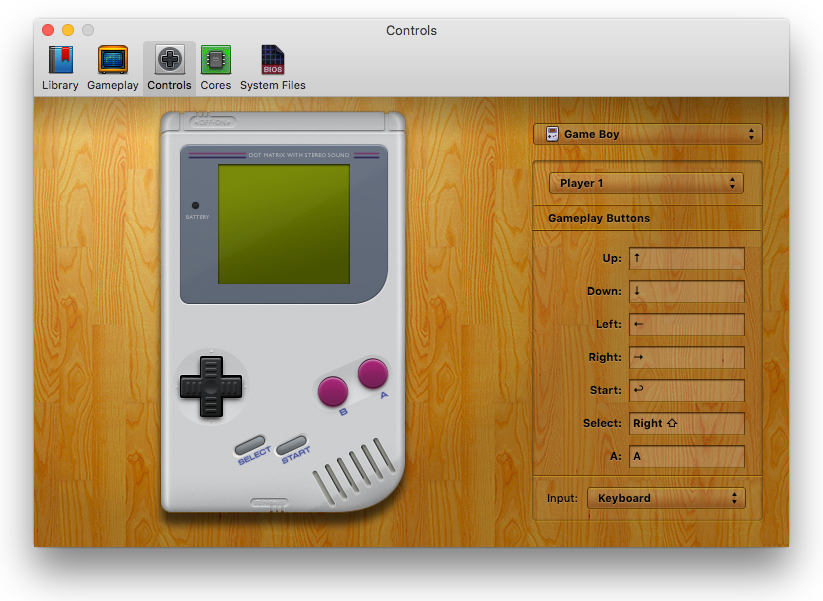Edit the Select binding showing Right Shift
This screenshot has width=823, height=601.
point(686,423)
